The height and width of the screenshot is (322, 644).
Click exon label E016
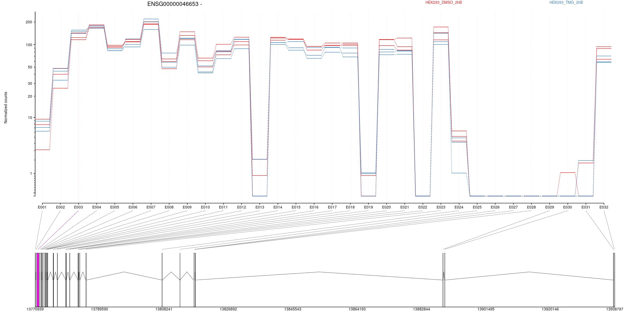[314, 207]
